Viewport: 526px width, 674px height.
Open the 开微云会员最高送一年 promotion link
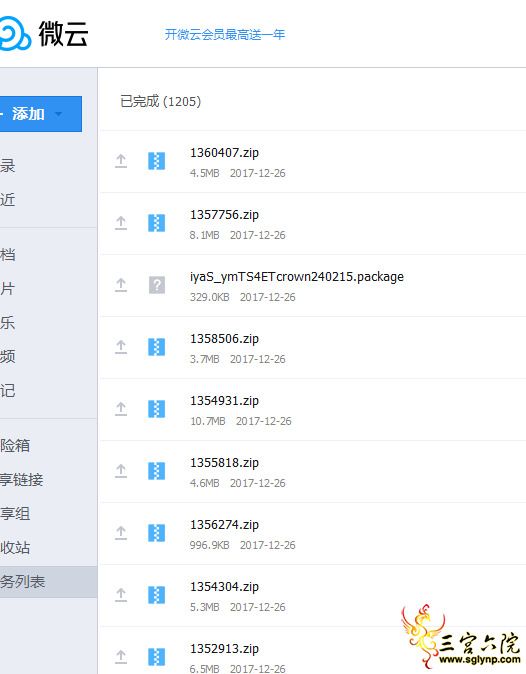coord(225,34)
